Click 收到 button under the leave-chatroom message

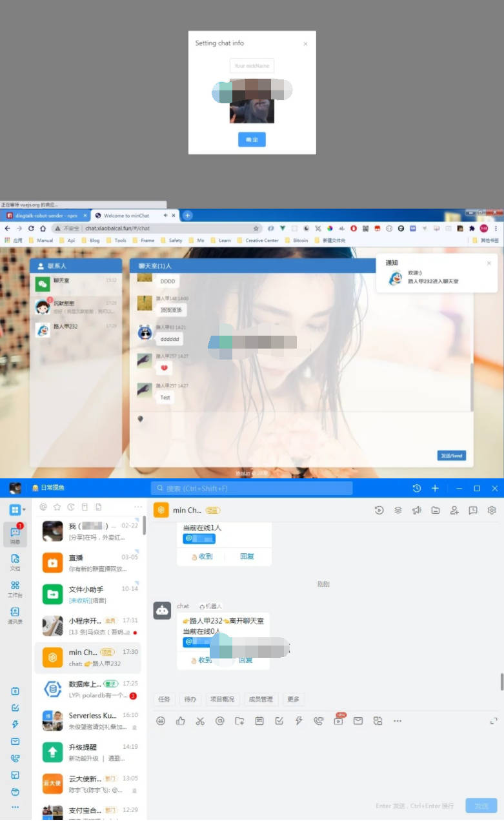(201, 660)
